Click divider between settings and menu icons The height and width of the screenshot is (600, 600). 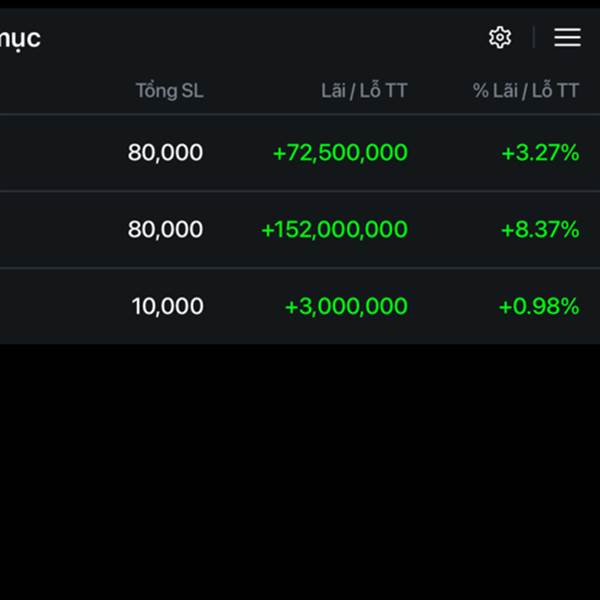(533, 38)
